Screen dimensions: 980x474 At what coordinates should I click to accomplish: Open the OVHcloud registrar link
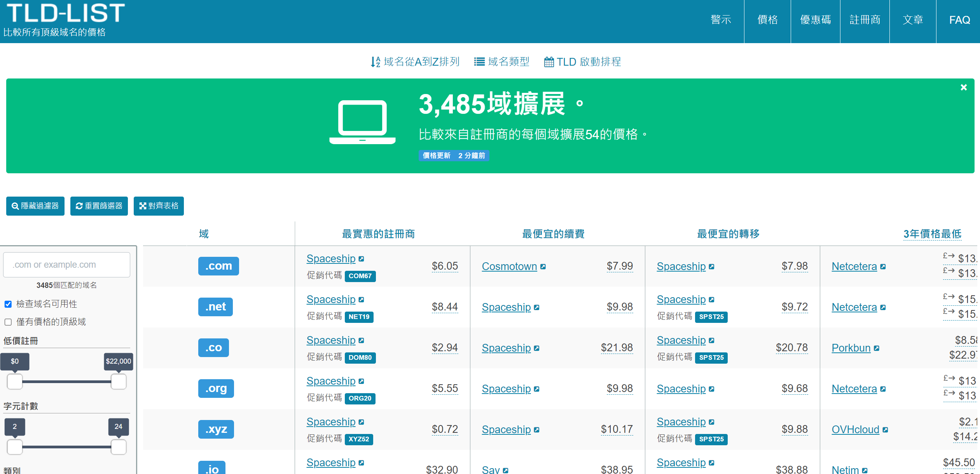[855, 430]
